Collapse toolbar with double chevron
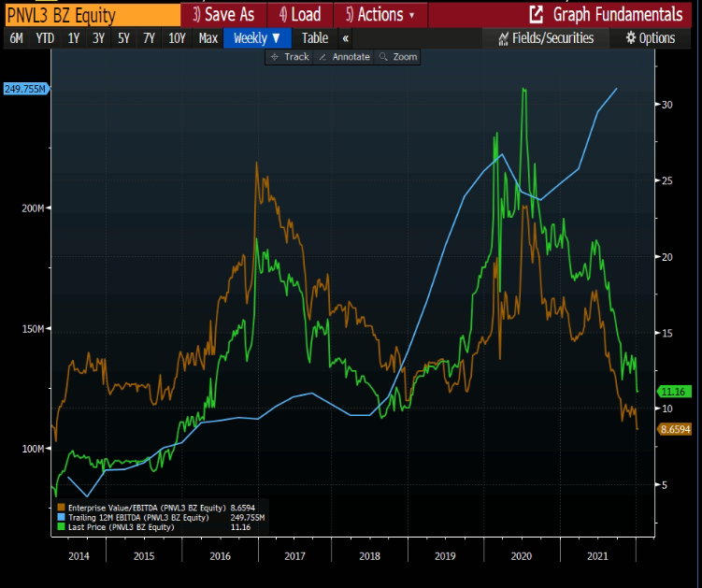The height and width of the screenshot is (588, 702). [x=346, y=38]
